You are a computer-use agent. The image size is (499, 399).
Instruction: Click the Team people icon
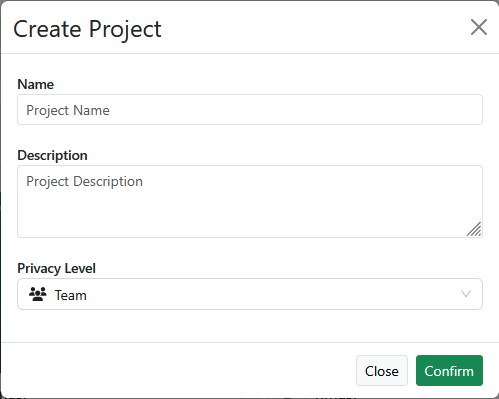pos(38,294)
